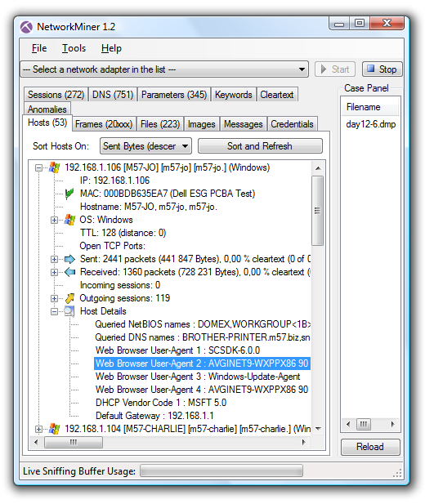Collapse the Host Details node
This screenshot has height=504, width=425.
pyautogui.click(x=54, y=311)
